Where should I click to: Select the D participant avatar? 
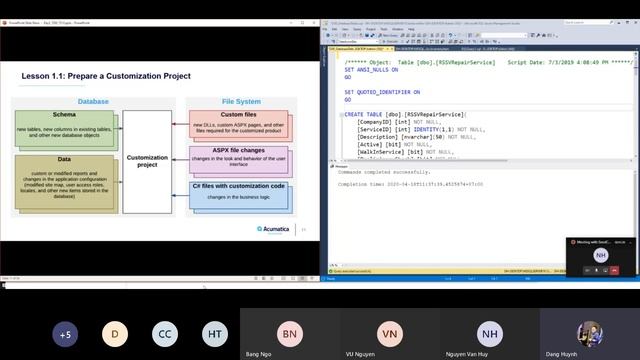pos(115,334)
